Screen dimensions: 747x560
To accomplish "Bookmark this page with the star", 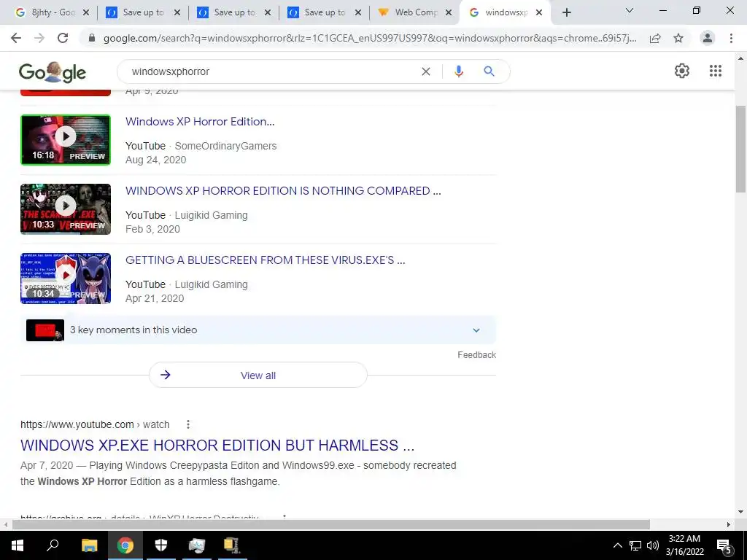I will [x=678, y=39].
